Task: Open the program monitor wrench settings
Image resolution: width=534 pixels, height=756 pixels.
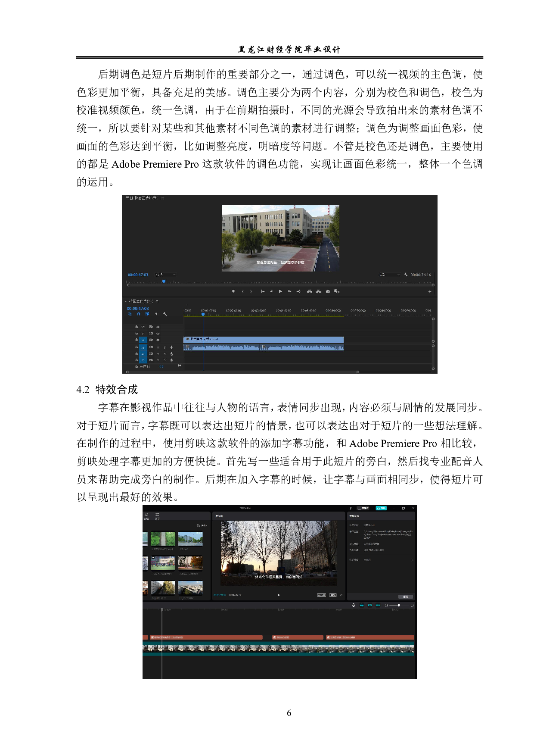Action: tap(406, 275)
